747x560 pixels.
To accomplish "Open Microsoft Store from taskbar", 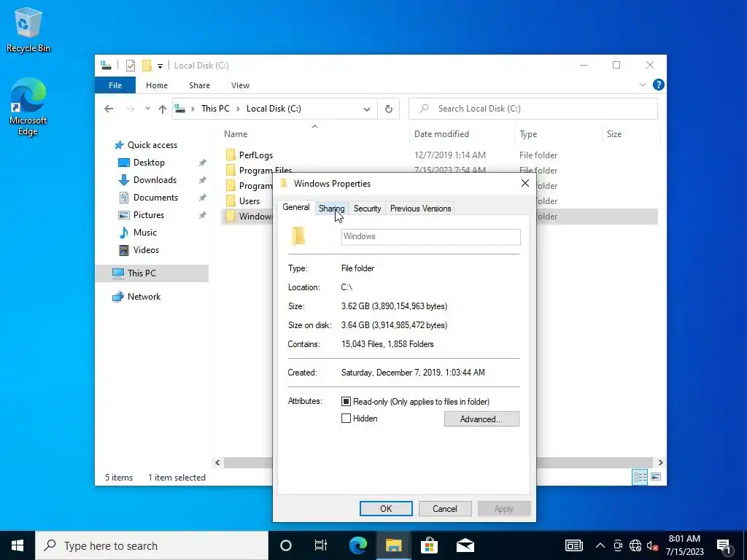I will [x=429, y=545].
